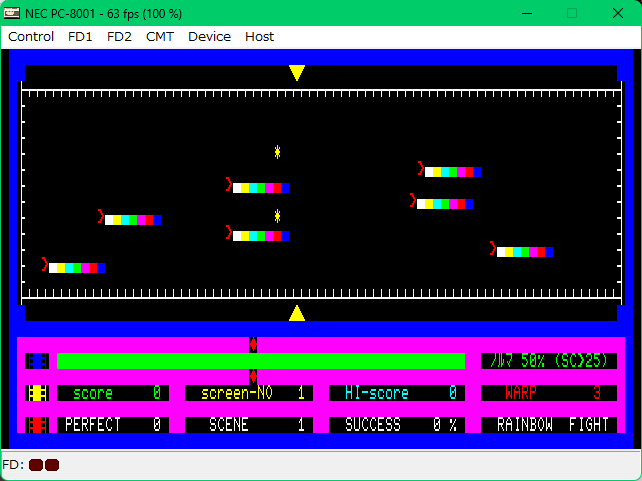
Task: Open the Control menu
Action: pyautogui.click(x=31, y=37)
